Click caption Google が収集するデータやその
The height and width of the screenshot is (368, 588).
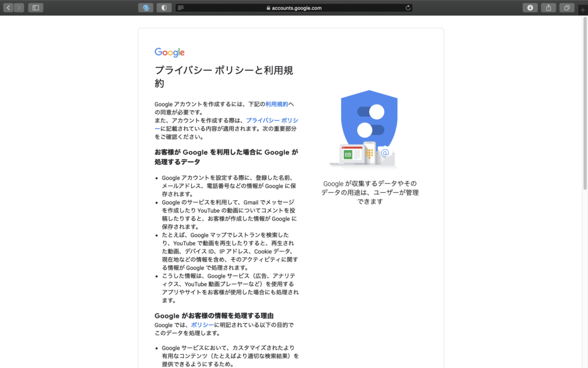coord(370,192)
